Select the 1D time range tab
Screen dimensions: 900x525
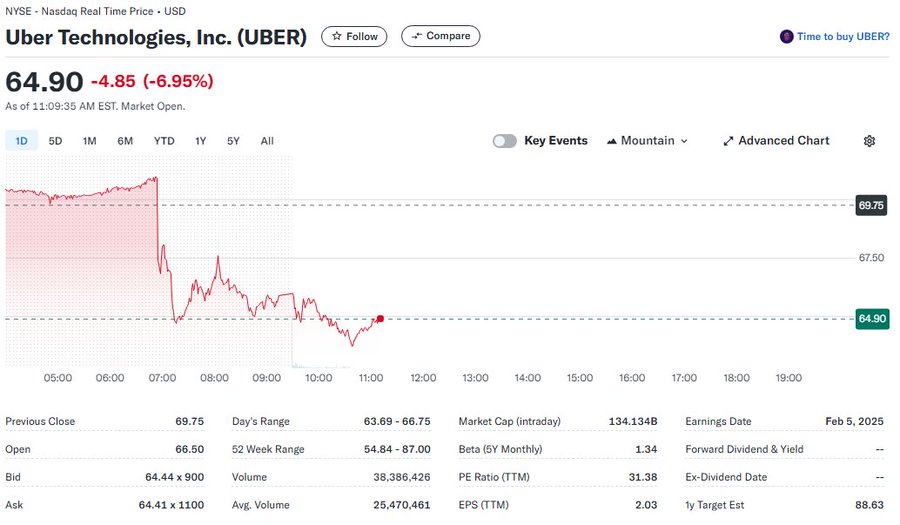coord(21,141)
